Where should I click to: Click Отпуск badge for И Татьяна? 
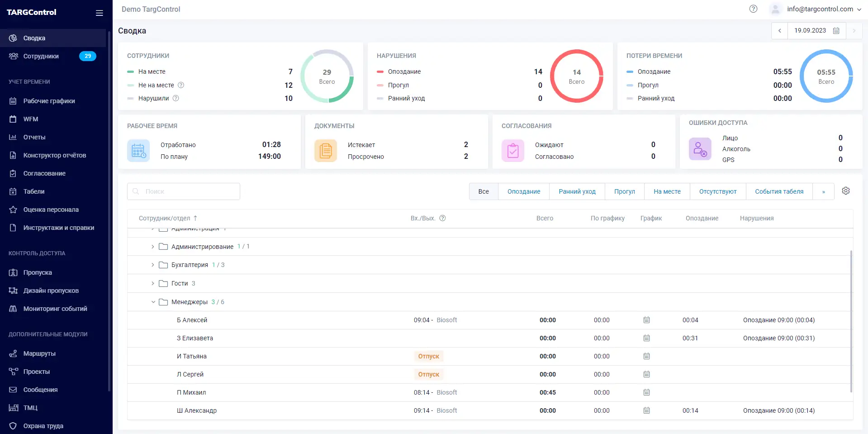coord(429,356)
